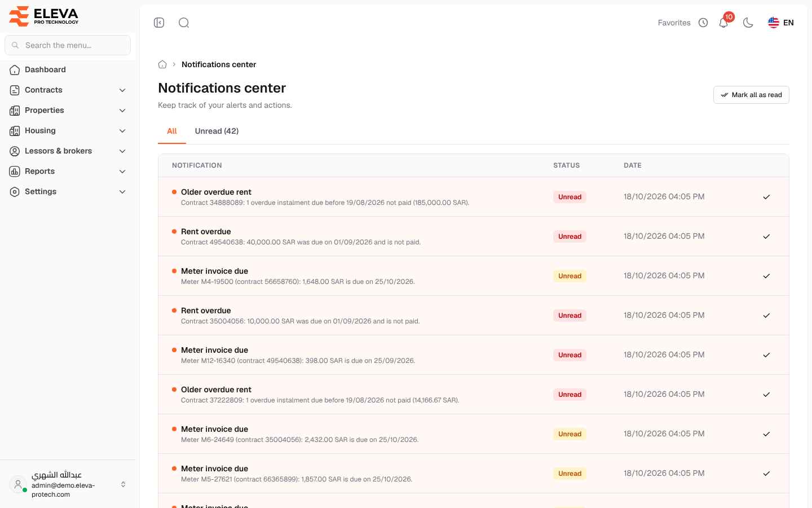Screen dimensions: 812x508
Task: Expand the Housing menu
Action: pos(68,130)
